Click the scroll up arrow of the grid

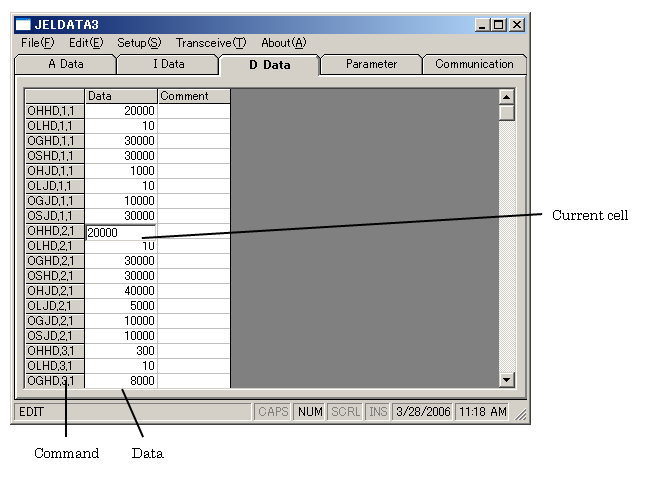point(506,97)
